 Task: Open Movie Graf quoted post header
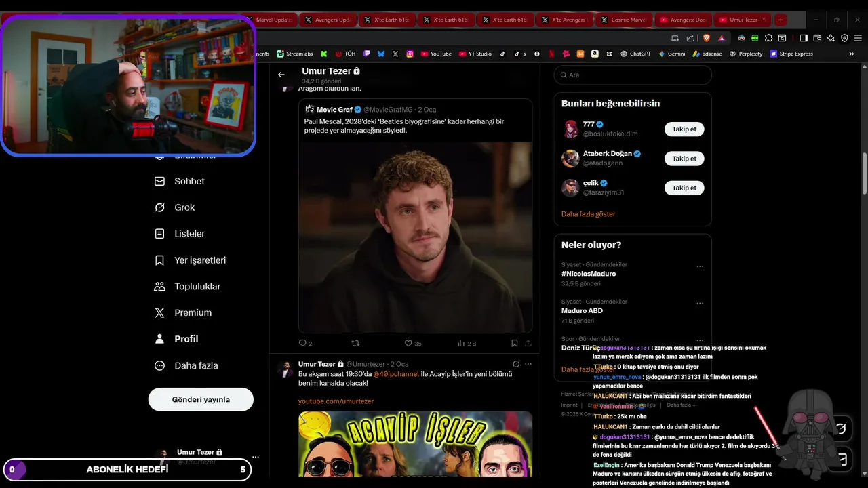(x=370, y=109)
